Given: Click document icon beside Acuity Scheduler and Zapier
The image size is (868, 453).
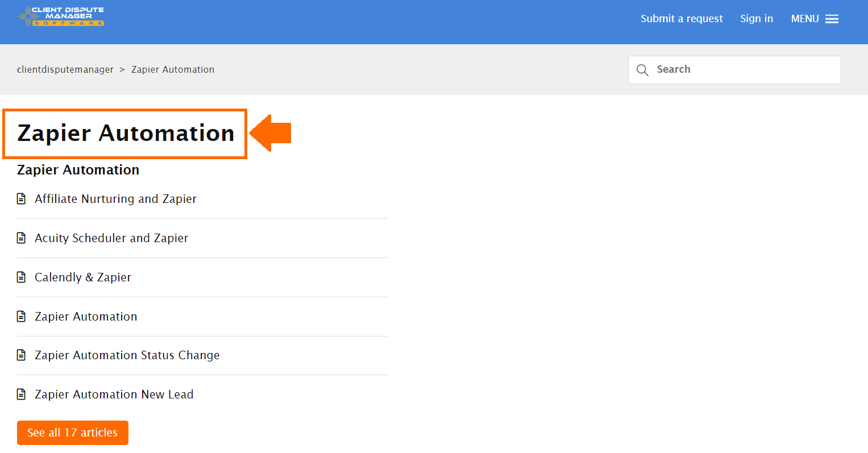Looking at the screenshot, I should coord(22,238).
